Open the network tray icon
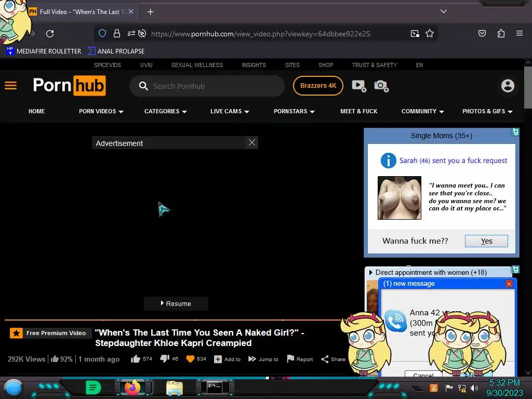 coord(462,388)
